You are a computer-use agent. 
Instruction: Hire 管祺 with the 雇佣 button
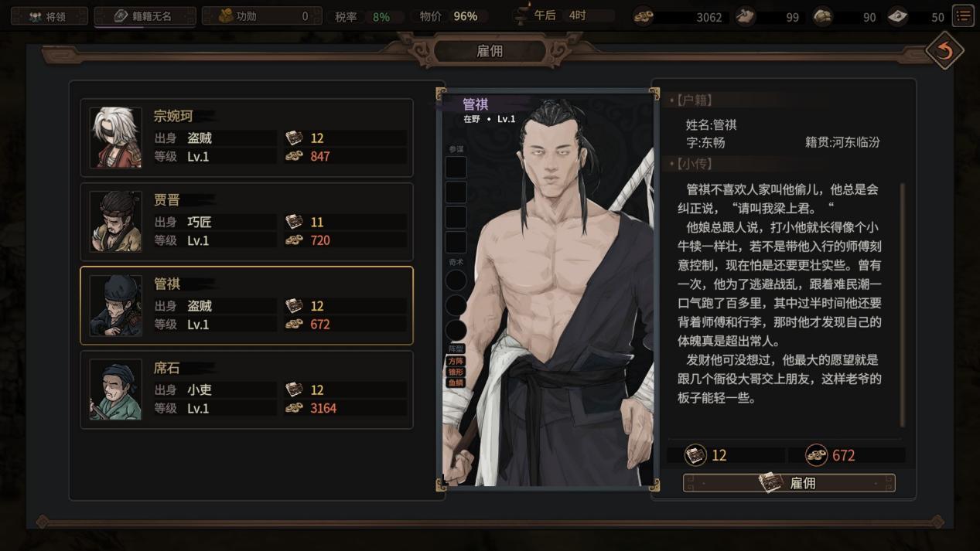point(789,483)
